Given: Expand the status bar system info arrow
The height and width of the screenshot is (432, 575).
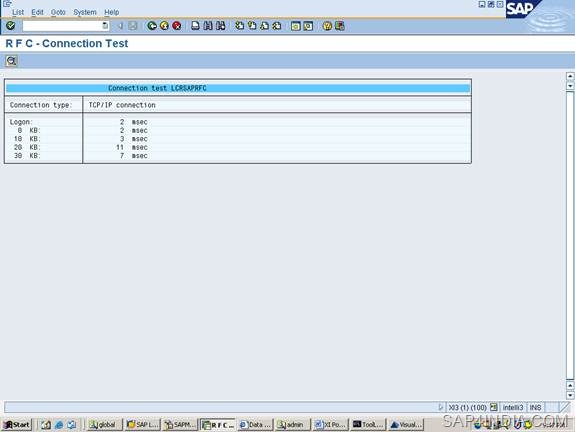Looking at the screenshot, I should (x=440, y=407).
